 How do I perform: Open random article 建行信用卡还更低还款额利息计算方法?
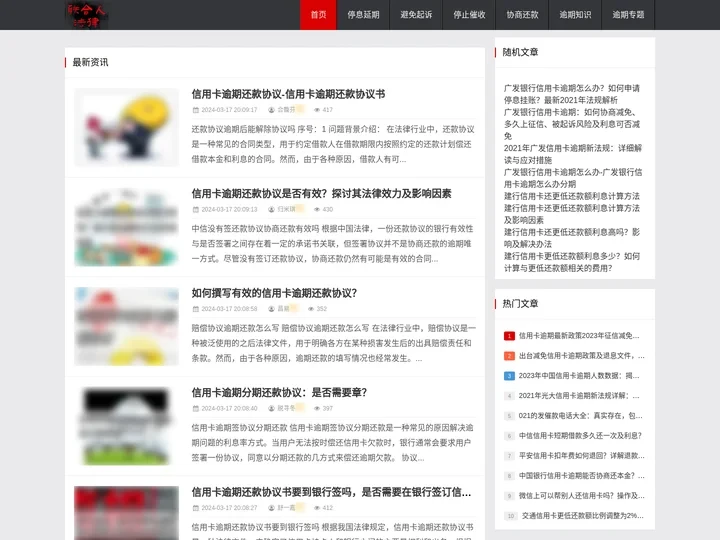click(572, 196)
